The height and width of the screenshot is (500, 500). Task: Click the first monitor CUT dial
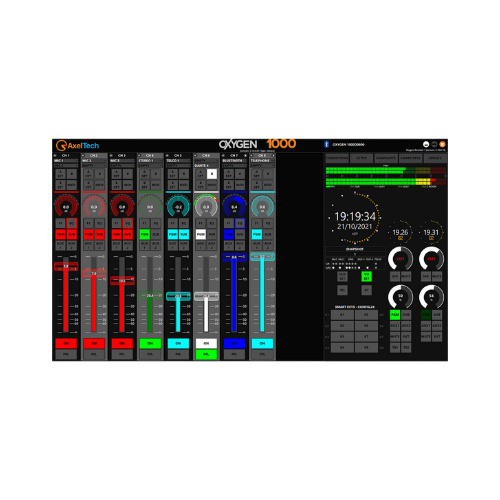point(400,258)
